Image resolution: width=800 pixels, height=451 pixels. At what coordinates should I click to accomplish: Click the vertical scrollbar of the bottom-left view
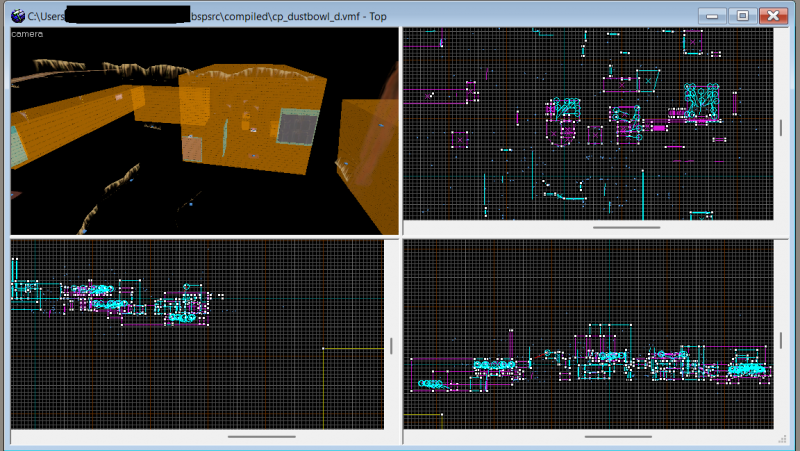391,346
